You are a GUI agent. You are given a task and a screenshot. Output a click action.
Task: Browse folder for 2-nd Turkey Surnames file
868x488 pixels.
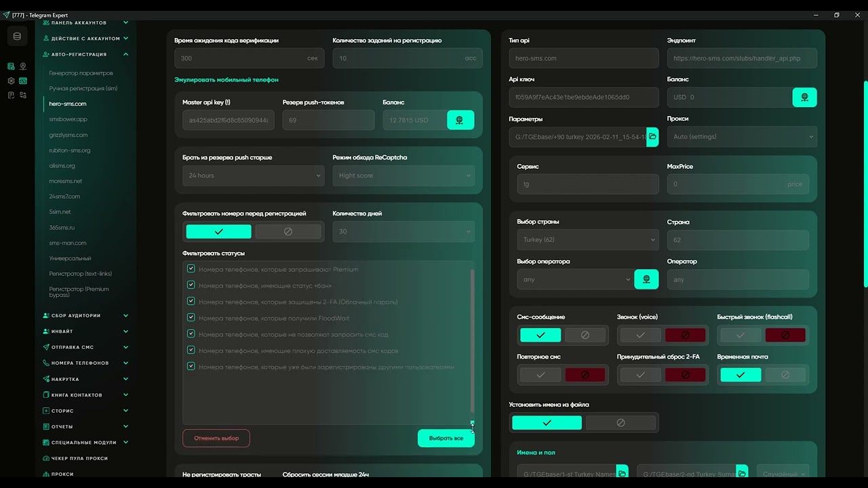[743, 473]
